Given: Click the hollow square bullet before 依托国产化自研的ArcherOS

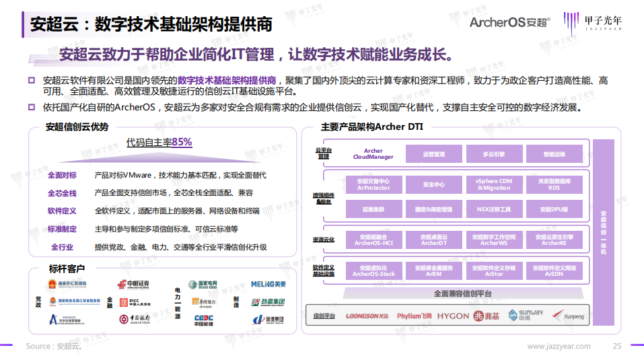Looking at the screenshot, I should tap(32, 108).
